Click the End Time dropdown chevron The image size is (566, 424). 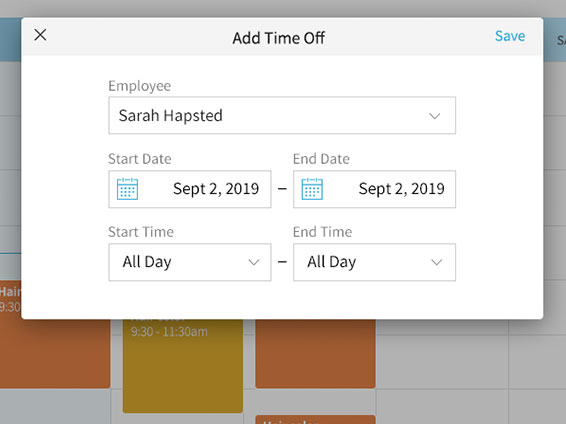[437, 262]
